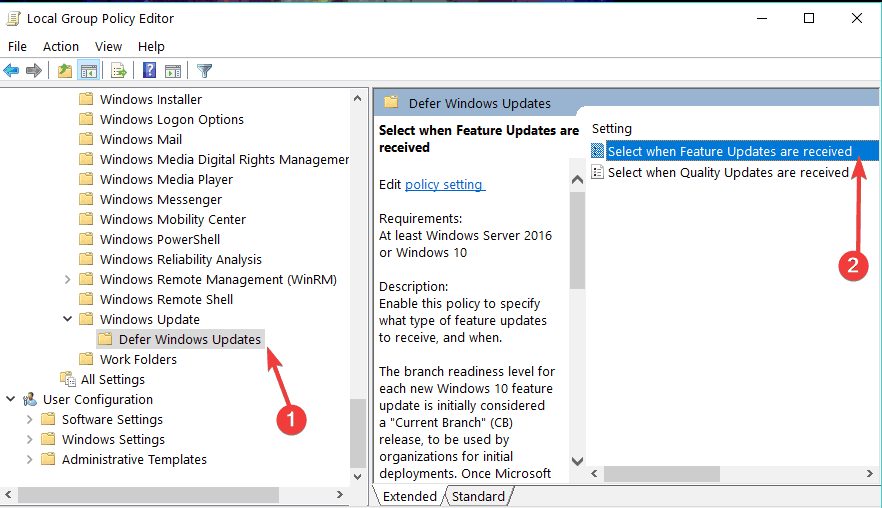
Task: Click settings list horizontal scroll right arrow
Action: click(870, 474)
